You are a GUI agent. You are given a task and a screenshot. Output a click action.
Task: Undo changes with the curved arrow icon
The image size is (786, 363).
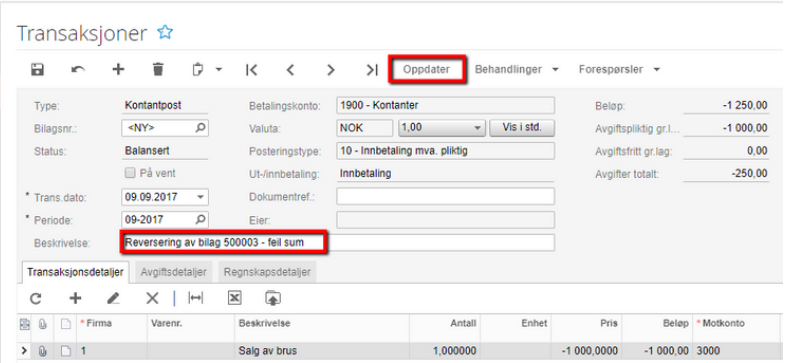(78, 70)
